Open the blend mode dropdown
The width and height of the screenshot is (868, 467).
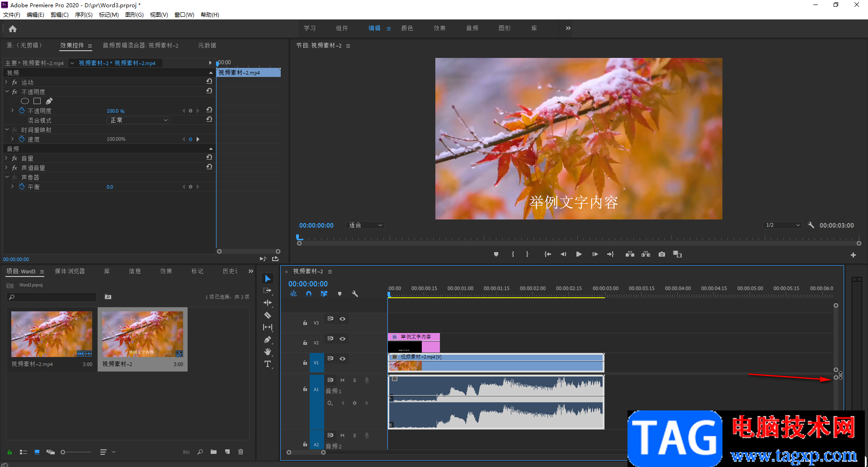138,120
